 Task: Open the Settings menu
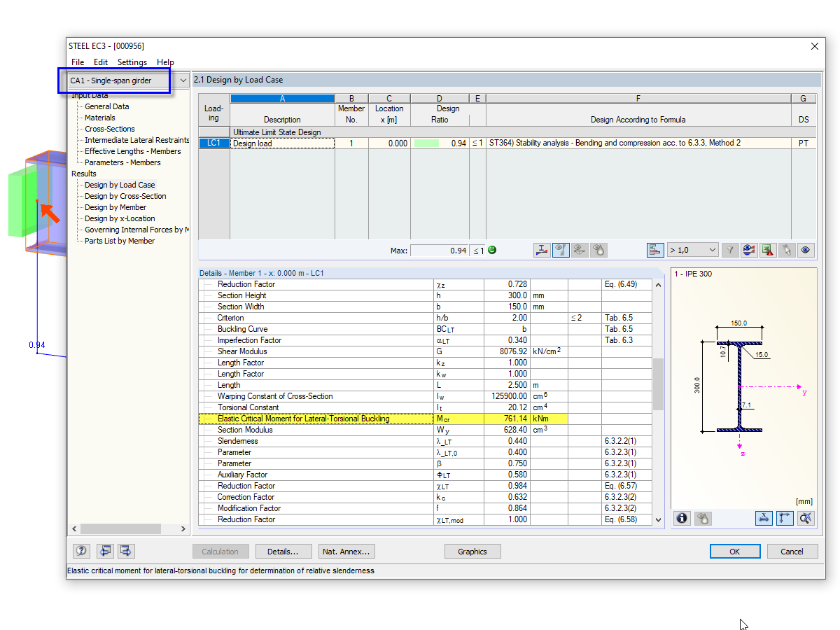tap(132, 62)
